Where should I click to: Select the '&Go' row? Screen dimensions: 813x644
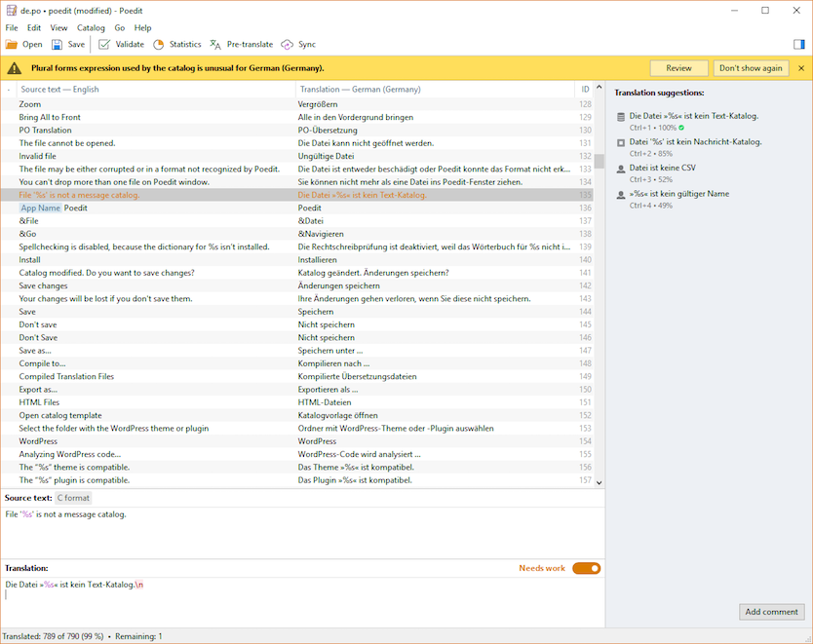click(x=297, y=234)
